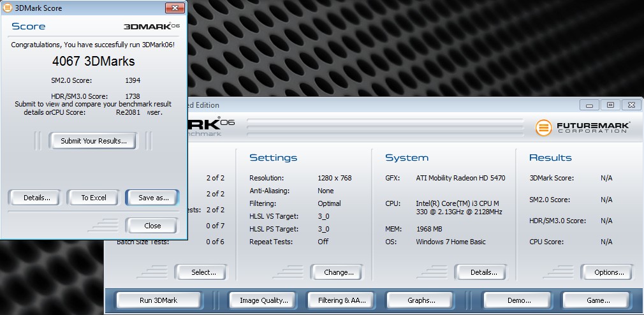
Task: Click Change under Settings section
Action: pos(339,272)
